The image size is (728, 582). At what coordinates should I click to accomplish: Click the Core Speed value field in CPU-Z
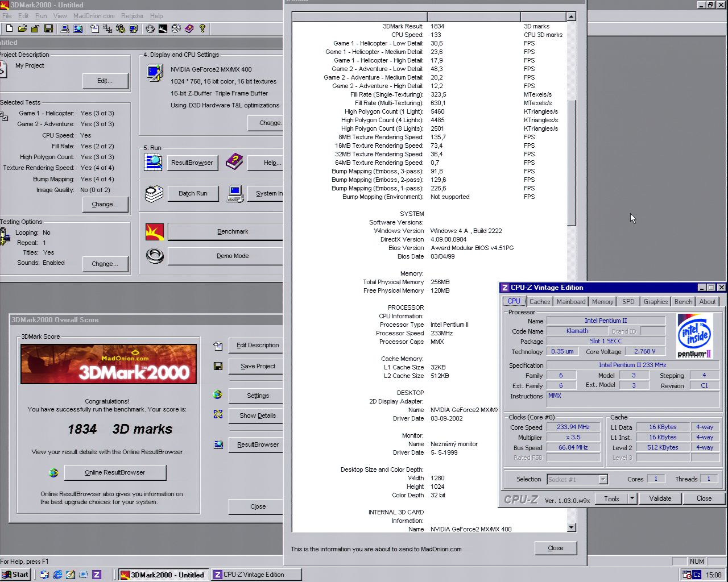pos(573,427)
